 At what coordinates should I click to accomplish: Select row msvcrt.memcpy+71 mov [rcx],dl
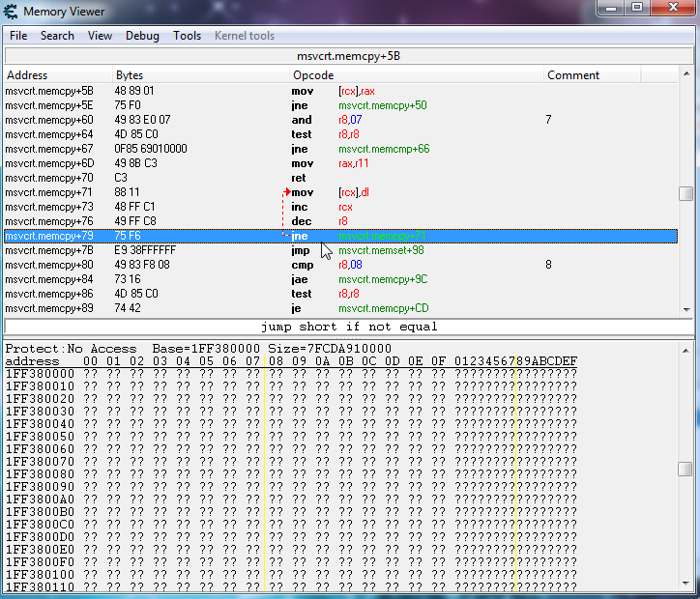pos(340,192)
